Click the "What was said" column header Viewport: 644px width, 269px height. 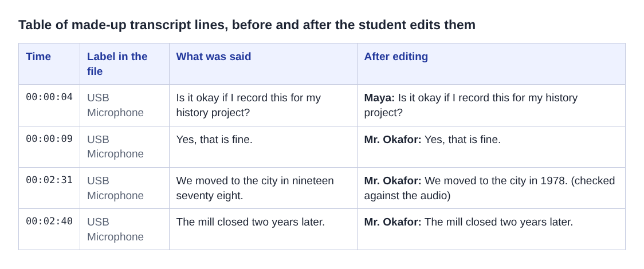pyautogui.click(x=263, y=64)
